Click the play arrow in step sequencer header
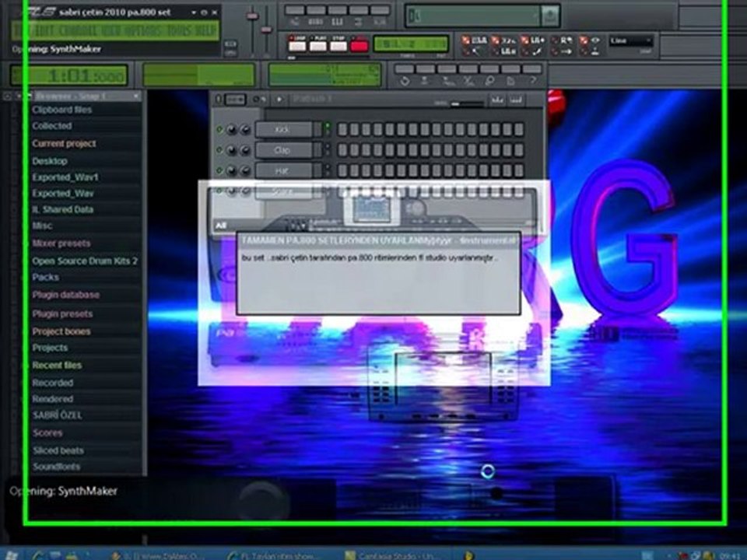The height and width of the screenshot is (560, 747). click(x=279, y=99)
